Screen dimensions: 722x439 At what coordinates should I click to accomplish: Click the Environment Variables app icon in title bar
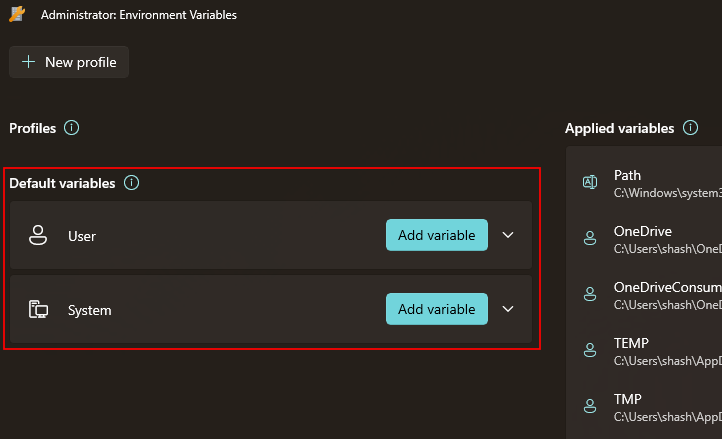point(17,15)
